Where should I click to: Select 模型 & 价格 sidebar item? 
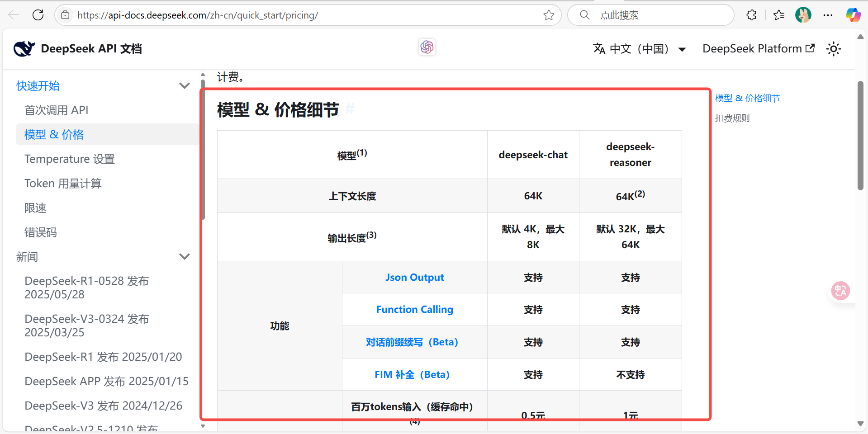108,134
